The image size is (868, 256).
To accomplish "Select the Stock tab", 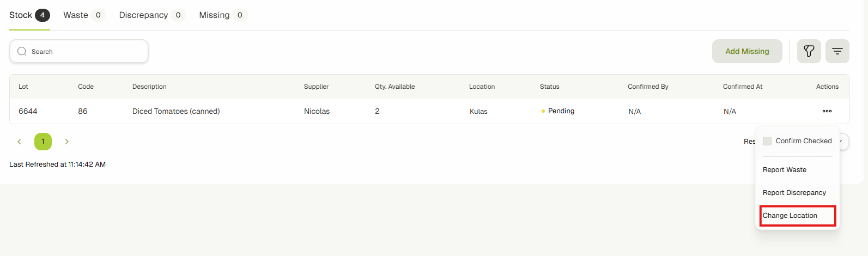I will coord(21,15).
